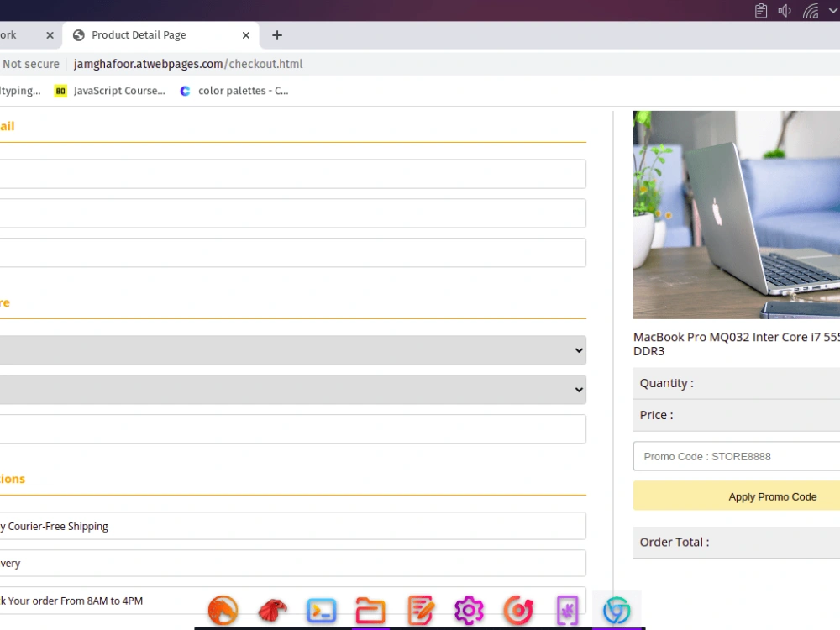Image resolution: width=840 pixels, height=630 pixels.
Task: Select the 'order From 8AM to 4PM' option
Action: click(x=292, y=601)
